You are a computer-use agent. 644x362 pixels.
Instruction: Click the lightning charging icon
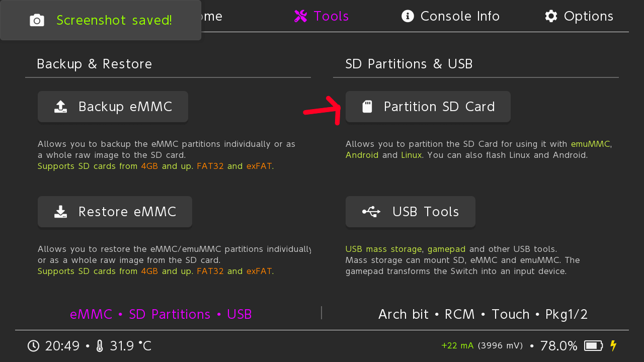coord(613,346)
